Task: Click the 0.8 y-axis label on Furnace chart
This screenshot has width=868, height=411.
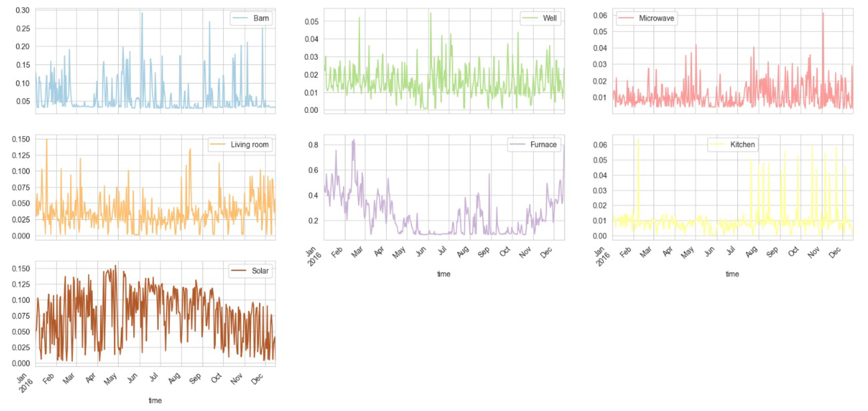Action: pos(313,145)
